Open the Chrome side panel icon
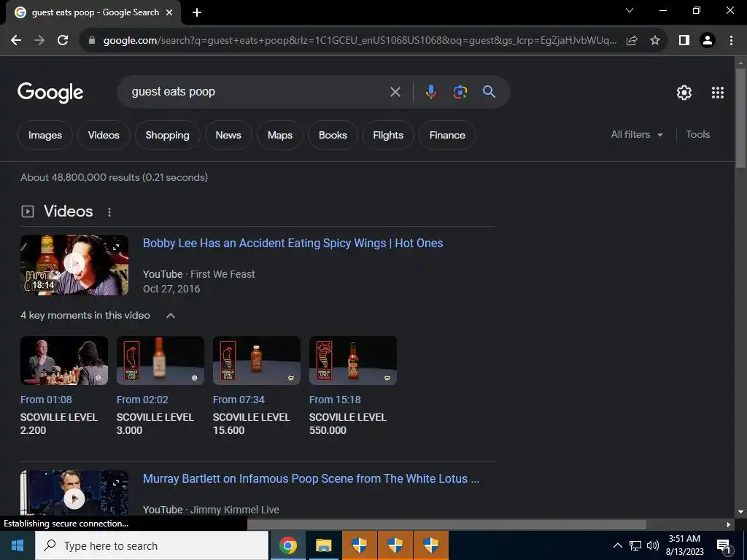747x560 pixels. pyautogui.click(x=684, y=41)
